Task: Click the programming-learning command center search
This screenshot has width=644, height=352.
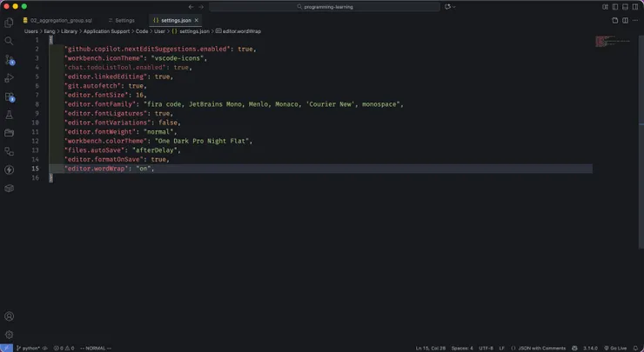Action: coord(325,7)
